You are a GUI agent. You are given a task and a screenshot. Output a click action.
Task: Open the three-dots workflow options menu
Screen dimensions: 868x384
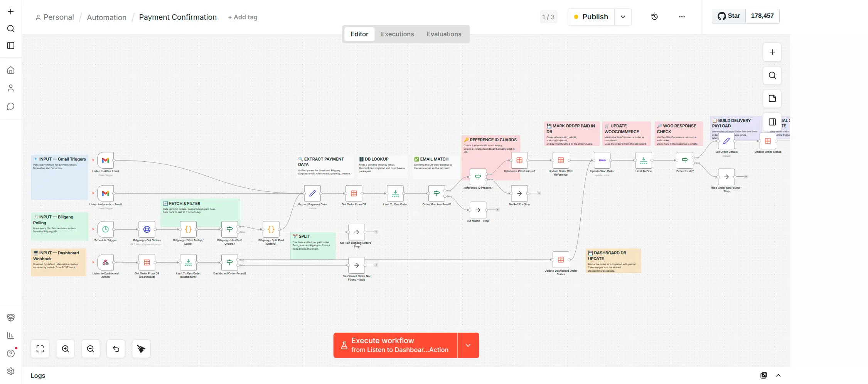[682, 17]
